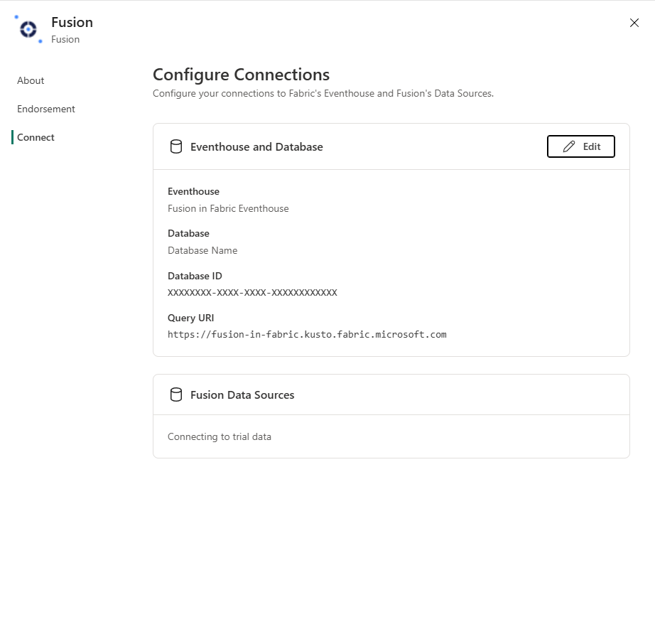Click the 'Connecting to trial data' text
Screen dimensions: 655x644
[x=220, y=436]
